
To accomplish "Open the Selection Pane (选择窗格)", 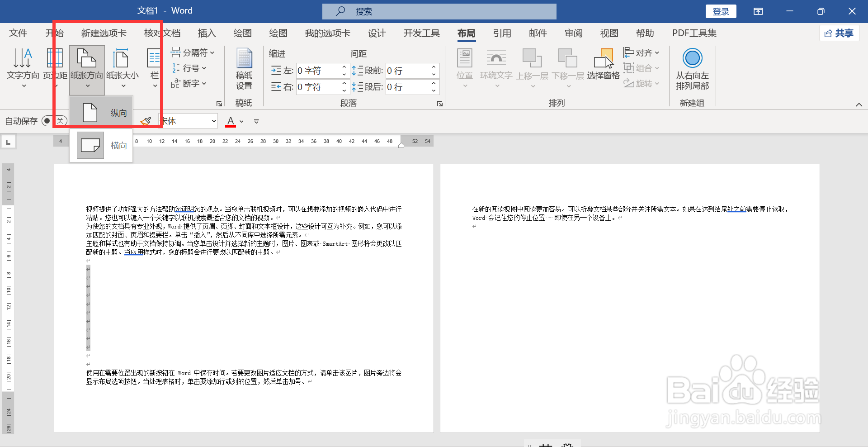I will click(604, 64).
